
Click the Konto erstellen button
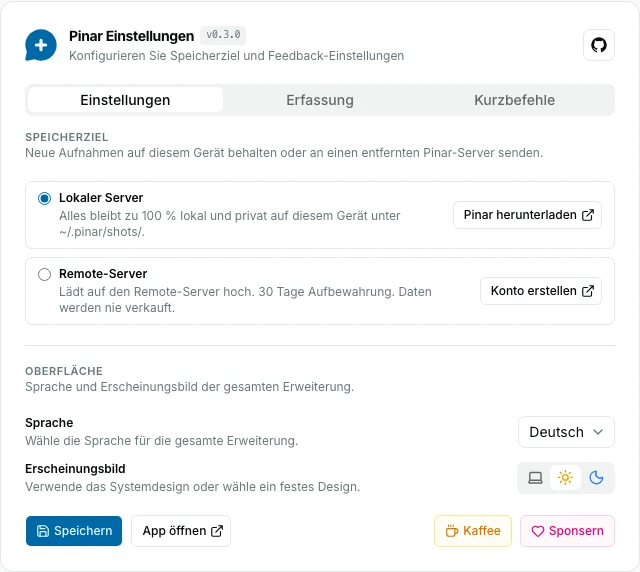(541, 291)
